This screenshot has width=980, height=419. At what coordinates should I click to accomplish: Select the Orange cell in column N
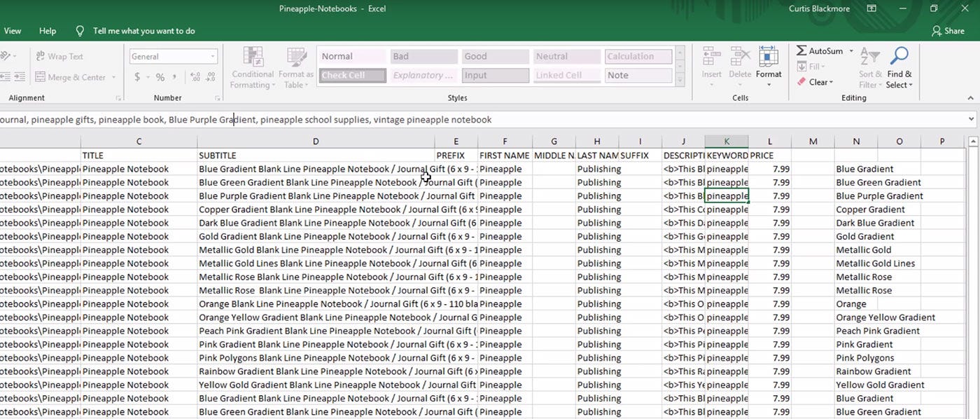[x=856, y=304]
